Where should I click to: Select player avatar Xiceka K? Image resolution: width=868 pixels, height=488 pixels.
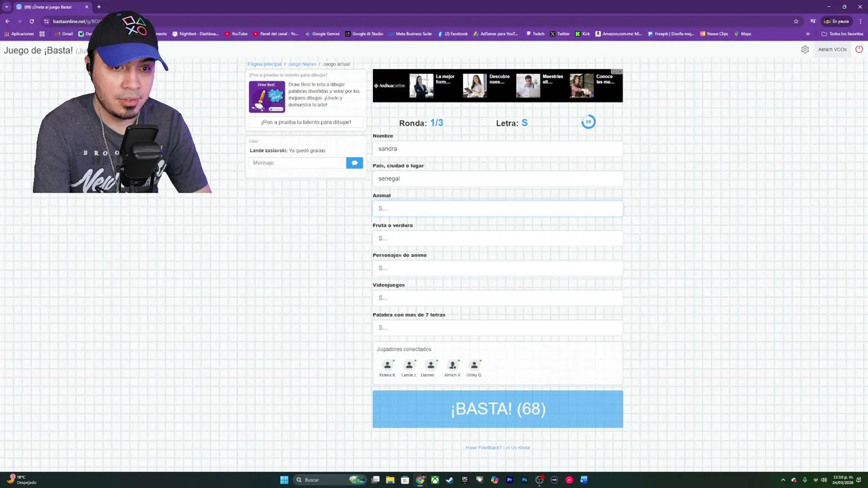[x=387, y=368]
